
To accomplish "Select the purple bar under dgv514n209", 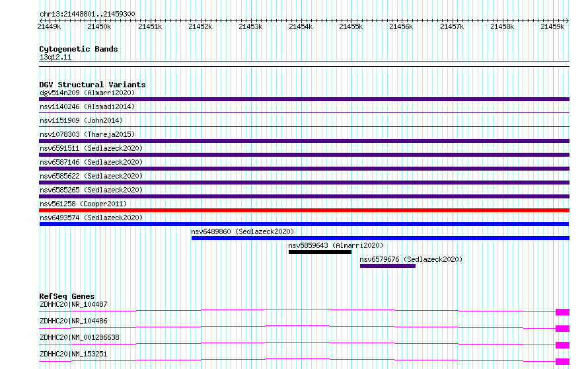I will (x=304, y=99).
